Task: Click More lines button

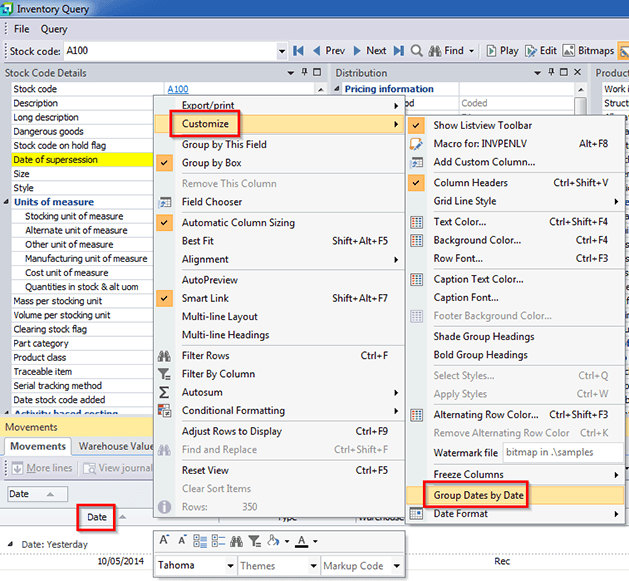Action: (x=42, y=468)
